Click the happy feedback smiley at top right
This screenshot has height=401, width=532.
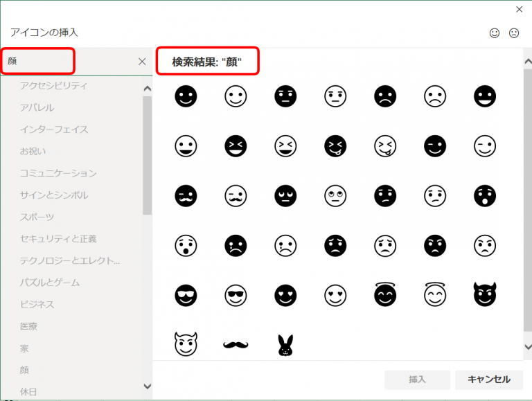(495, 33)
